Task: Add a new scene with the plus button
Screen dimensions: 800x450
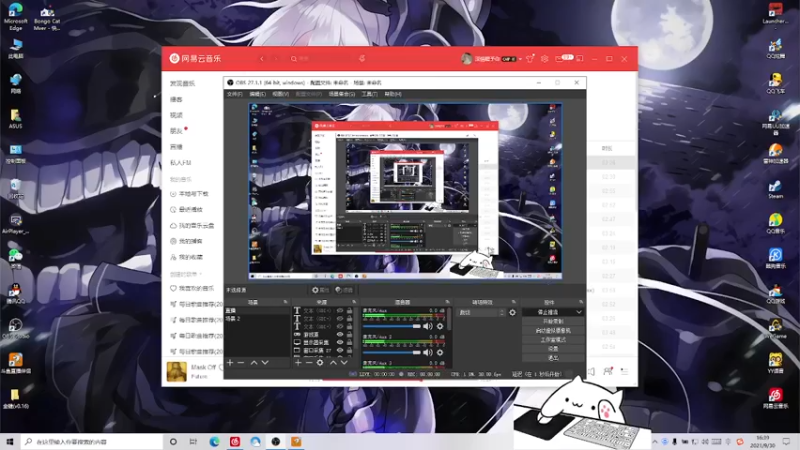Action: pyautogui.click(x=230, y=363)
